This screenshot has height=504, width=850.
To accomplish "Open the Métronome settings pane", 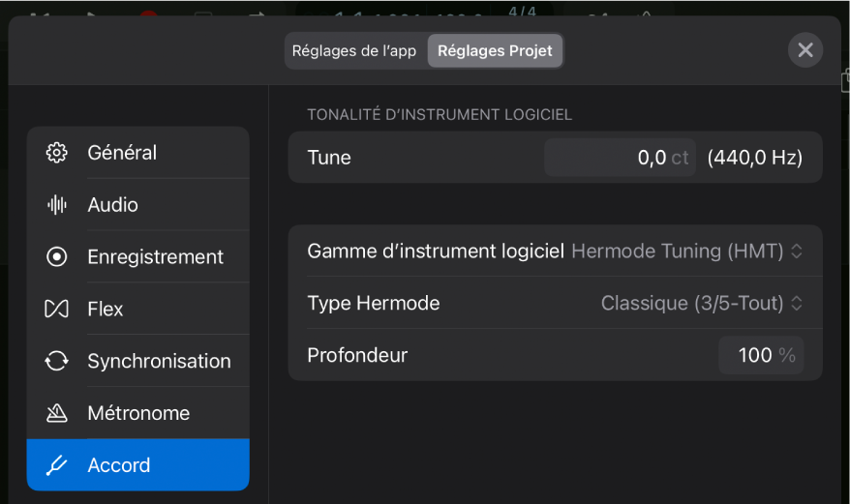I will point(138,414).
